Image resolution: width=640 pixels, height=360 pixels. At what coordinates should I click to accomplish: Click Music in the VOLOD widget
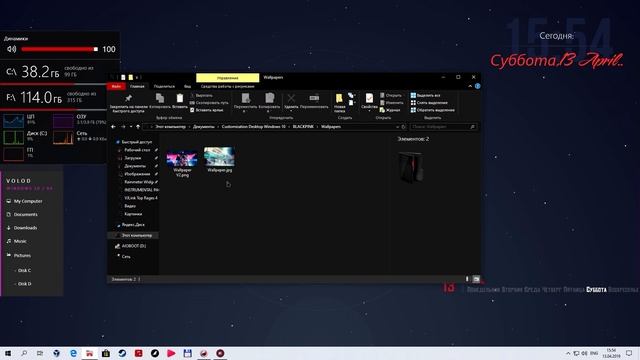(x=20, y=241)
